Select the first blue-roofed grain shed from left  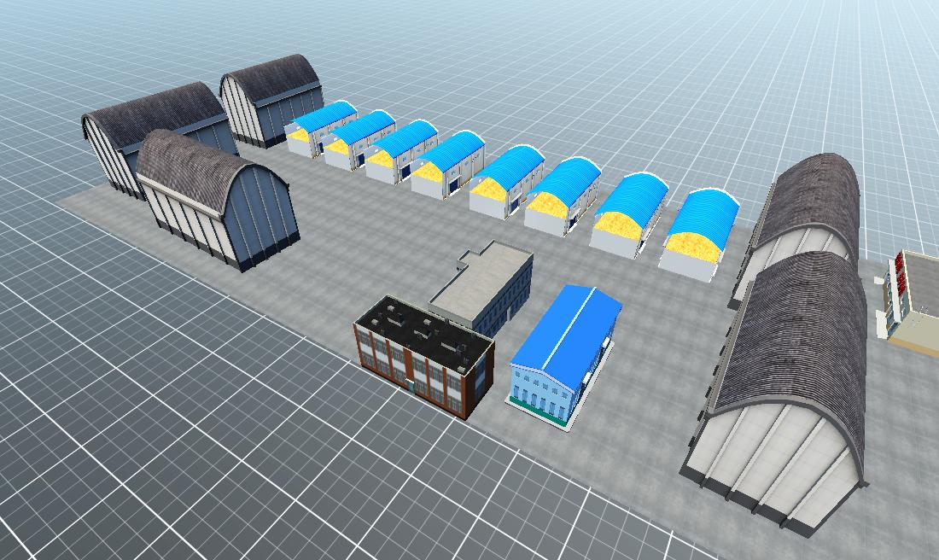click(x=320, y=128)
